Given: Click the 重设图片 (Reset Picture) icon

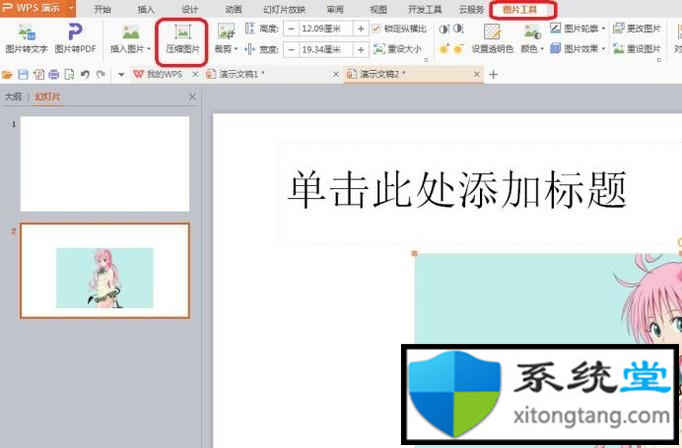Looking at the screenshot, I should tap(635, 48).
